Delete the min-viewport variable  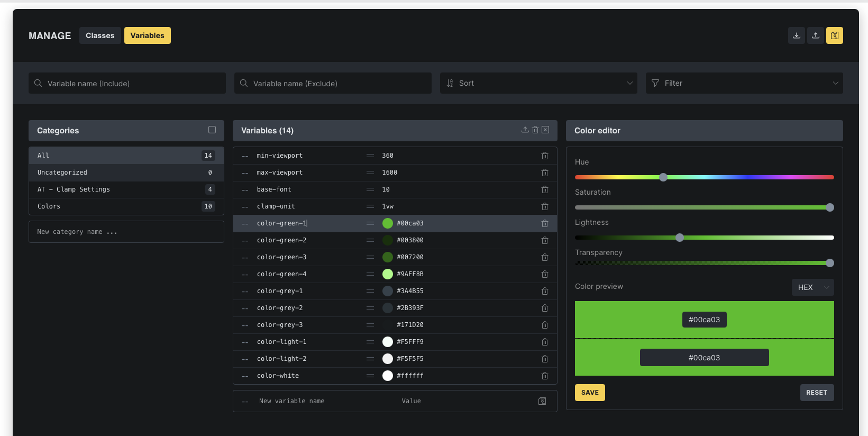pos(545,156)
